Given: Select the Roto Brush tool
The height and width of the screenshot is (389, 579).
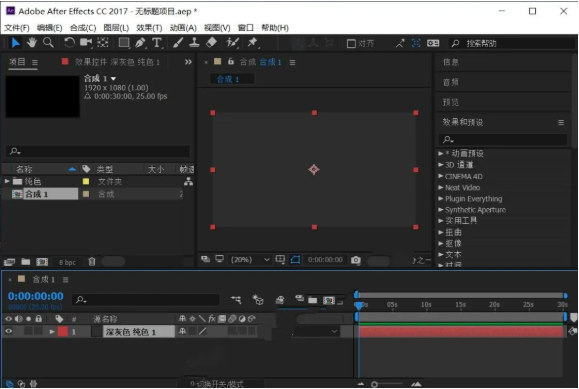Looking at the screenshot, I should click(233, 43).
